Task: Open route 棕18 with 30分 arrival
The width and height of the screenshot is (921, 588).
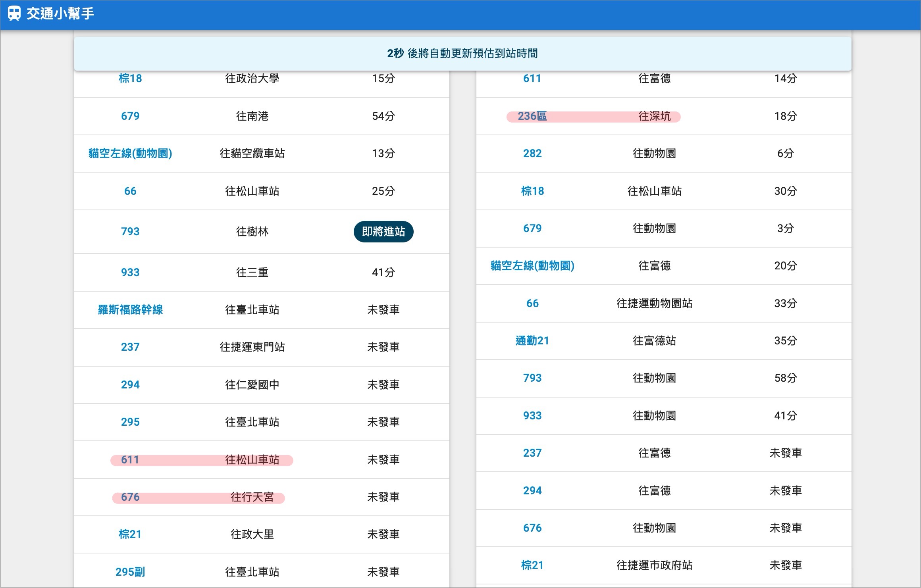Action: click(532, 191)
